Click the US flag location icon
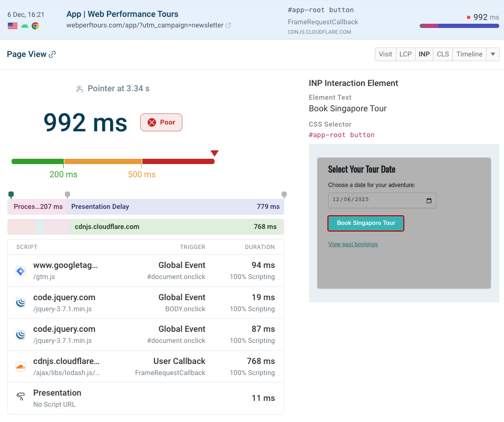 click(12, 25)
